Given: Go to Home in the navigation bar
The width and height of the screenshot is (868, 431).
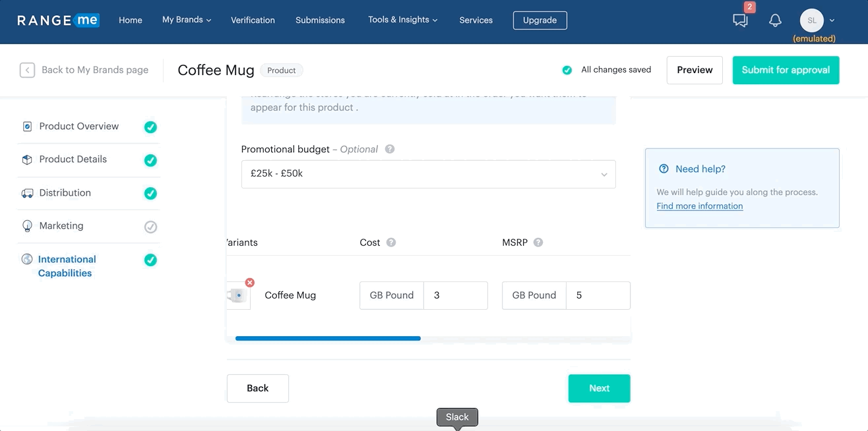Looking at the screenshot, I should tap(131, 20).
